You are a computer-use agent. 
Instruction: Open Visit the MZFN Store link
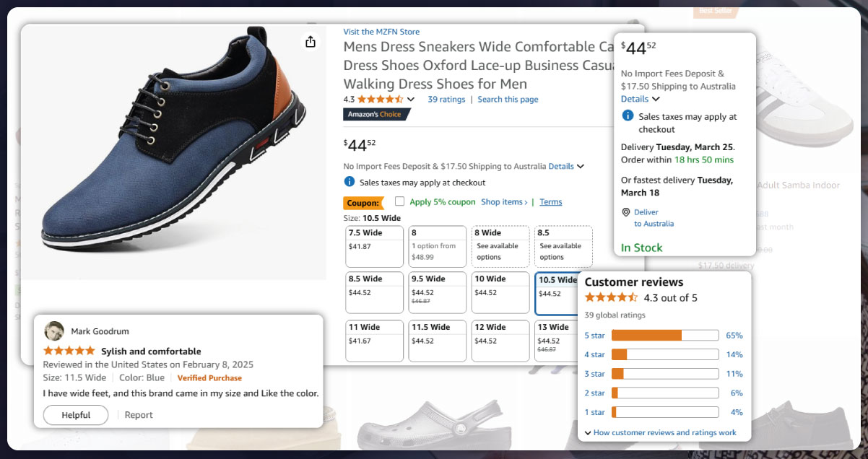click(381, 32)
